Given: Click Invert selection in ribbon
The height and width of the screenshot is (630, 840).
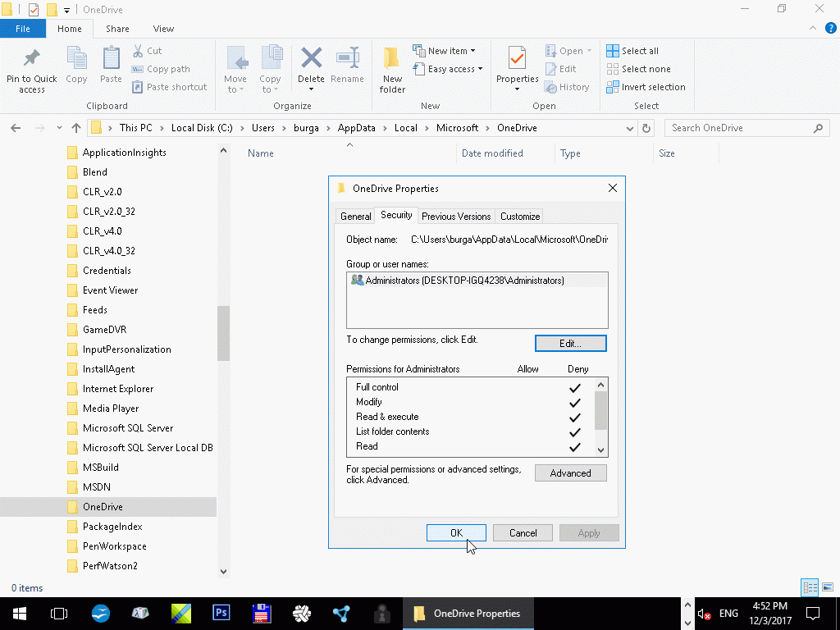Looking at the screenshot, I should coord(646,87).
